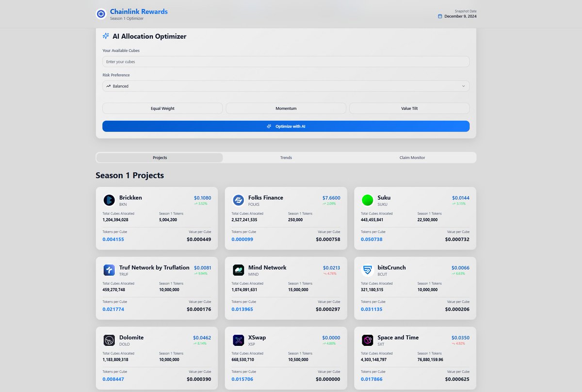This screenshot has width=582, height=392.
Task: Click the Season 1 Projects heading
Action: tap(129, 175)
